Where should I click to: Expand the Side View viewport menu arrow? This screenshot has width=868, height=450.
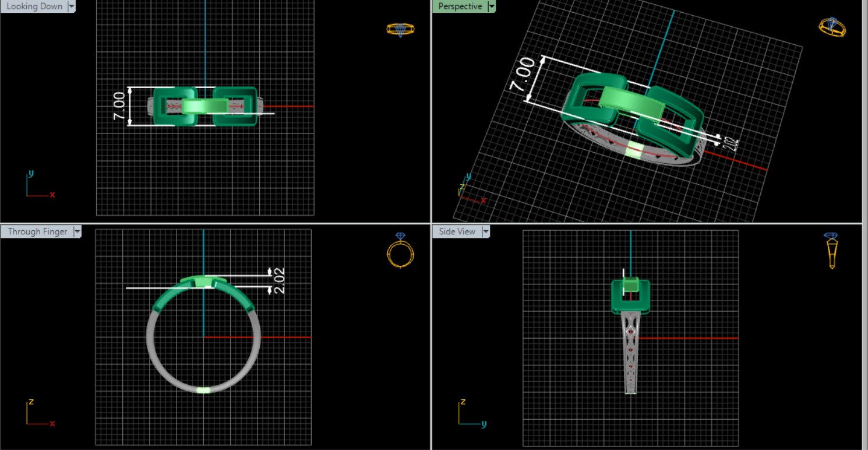point(485,231)
